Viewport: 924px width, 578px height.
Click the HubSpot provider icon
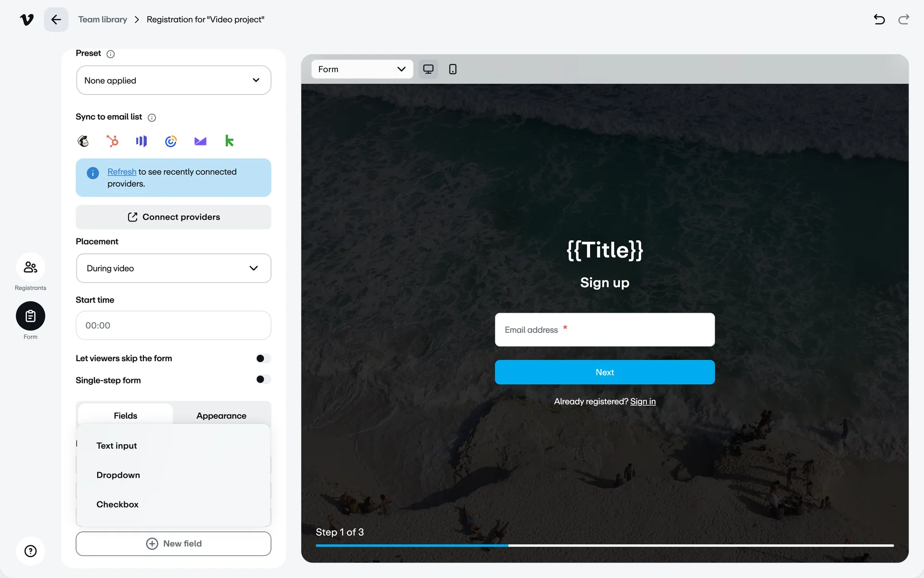[112, 141]
